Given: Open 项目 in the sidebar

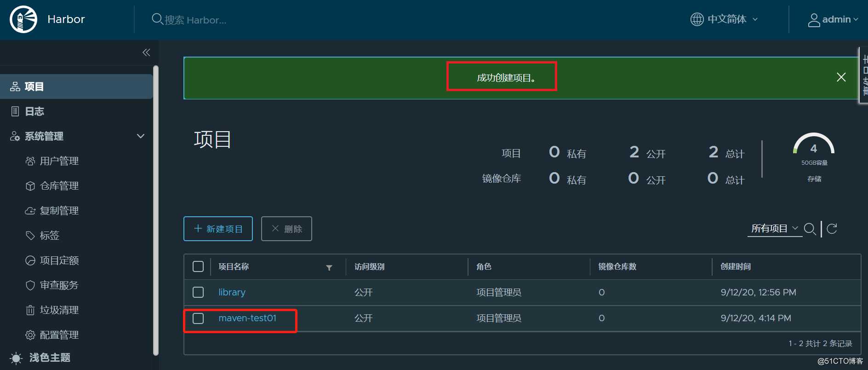Looking at the screenshot, I should (x=76, y=87).
